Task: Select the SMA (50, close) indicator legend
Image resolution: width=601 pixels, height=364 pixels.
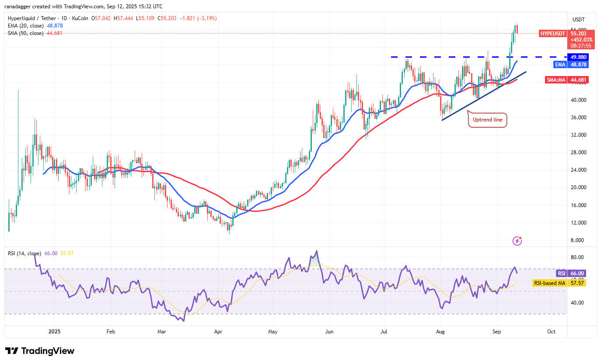Action: point(25,33)
